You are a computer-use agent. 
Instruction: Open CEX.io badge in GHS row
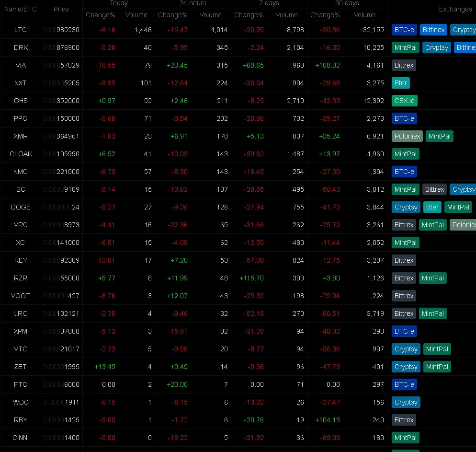click(x=404, y=101)
